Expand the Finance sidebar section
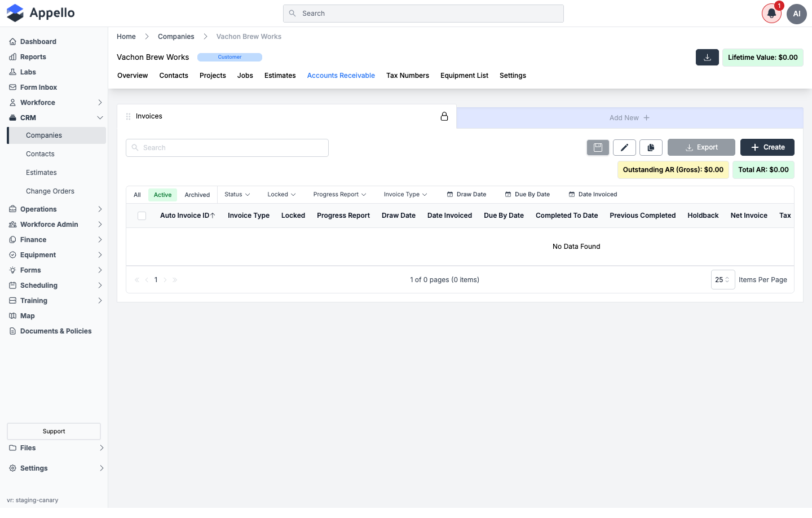This screenshot has width=812, height=518. [56, 240]
